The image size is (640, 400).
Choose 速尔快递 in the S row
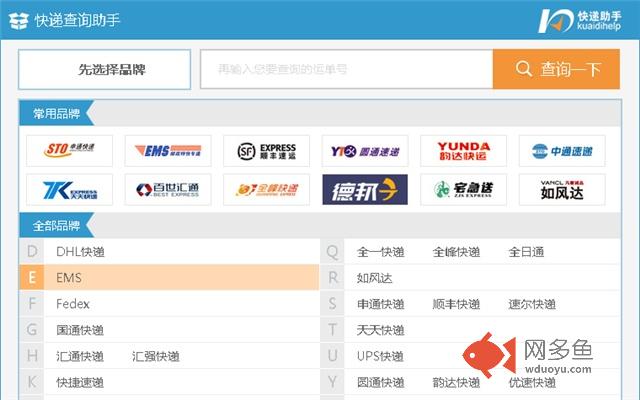[532, 304]
